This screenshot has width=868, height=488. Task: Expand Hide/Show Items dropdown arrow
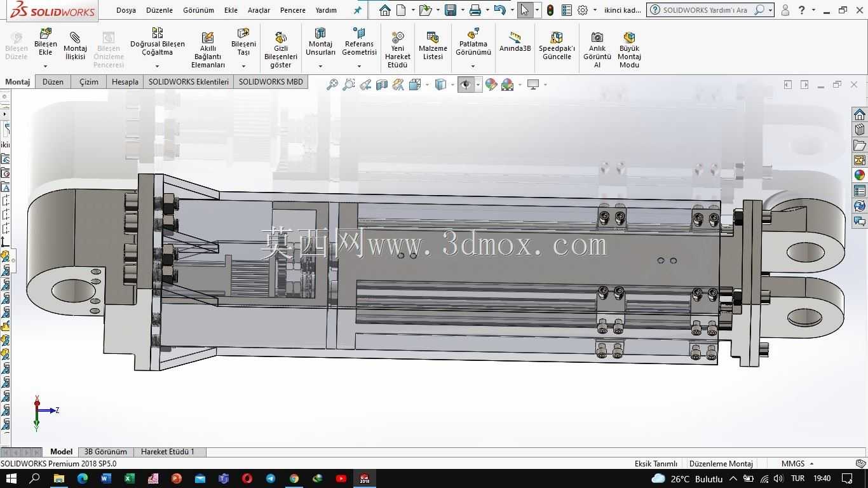pyautogui.click(x=478, y=85)
